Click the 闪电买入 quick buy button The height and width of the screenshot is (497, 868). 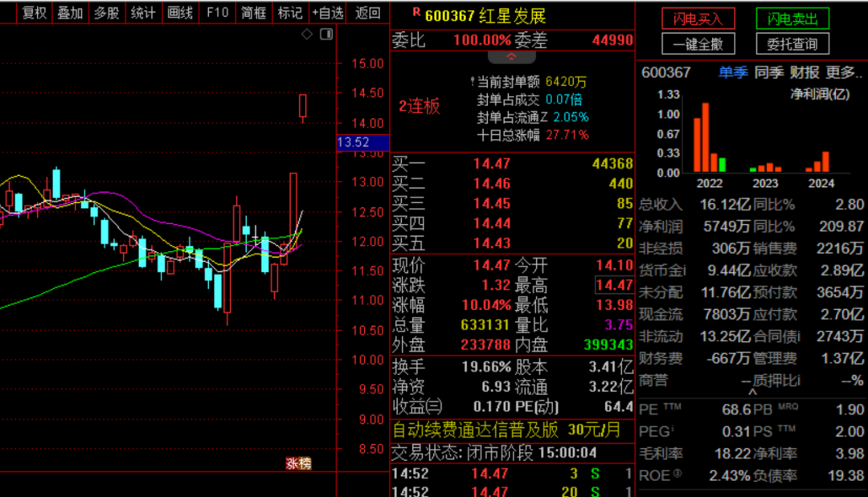pos(698,18)
